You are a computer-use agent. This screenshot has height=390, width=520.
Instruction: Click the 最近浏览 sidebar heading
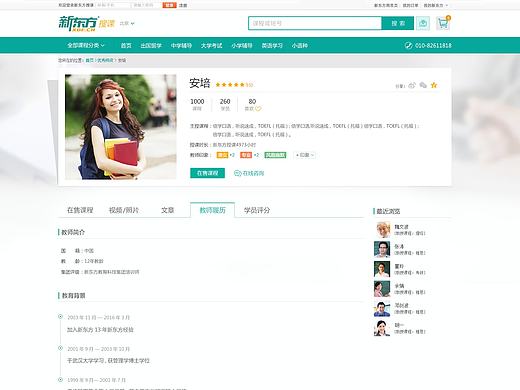point(388,211)
